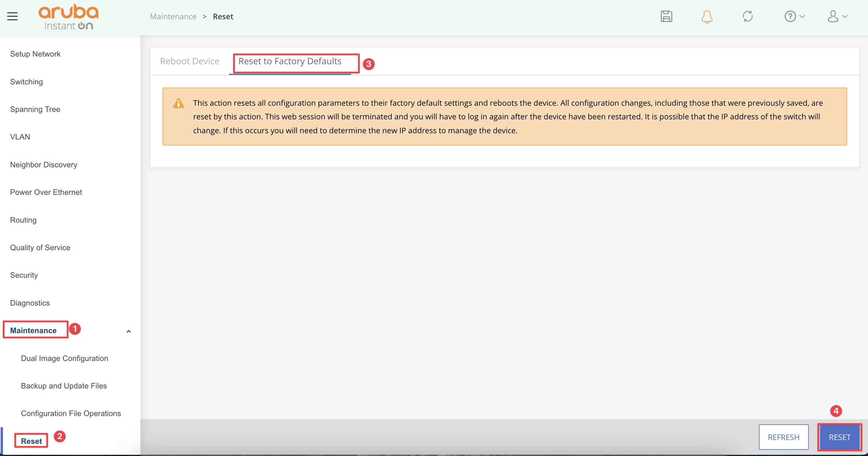Collapse the Maintenance menu chevron

(128, 331)
